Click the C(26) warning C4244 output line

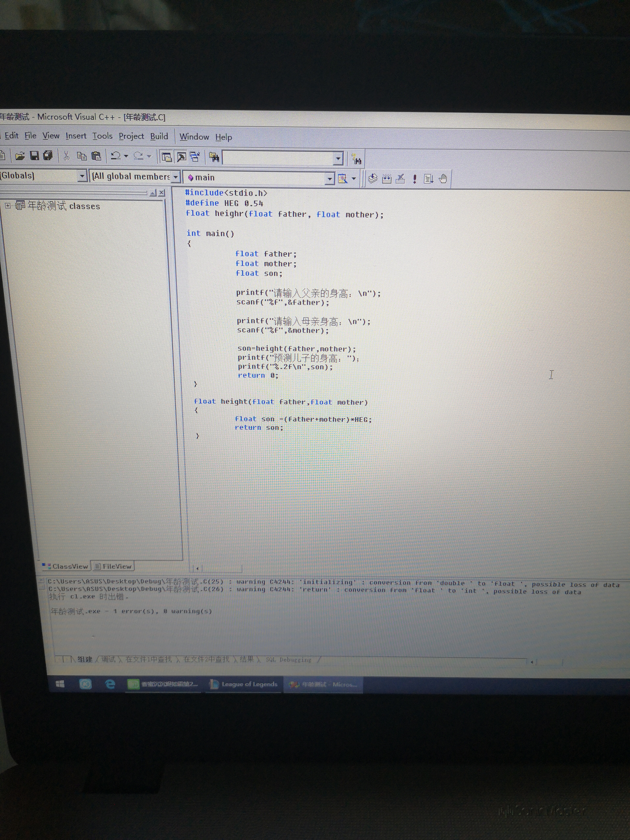pos(315,590)
